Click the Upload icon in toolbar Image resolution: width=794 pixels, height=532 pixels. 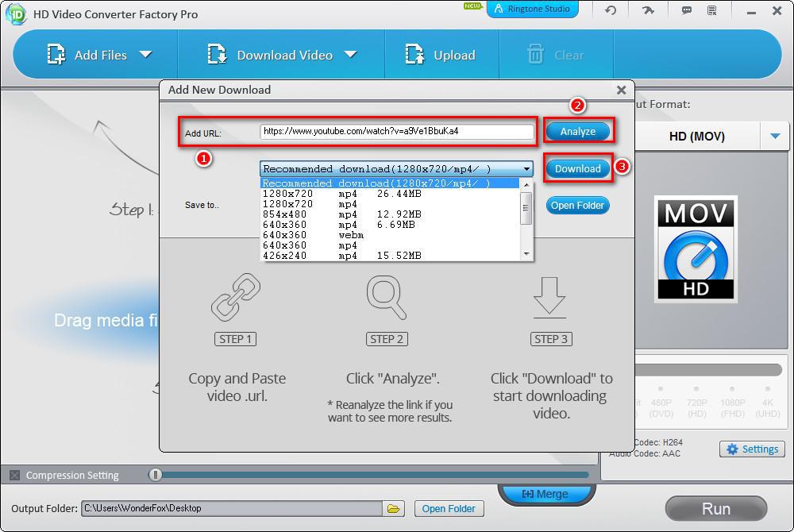click(x=414, y=55)
